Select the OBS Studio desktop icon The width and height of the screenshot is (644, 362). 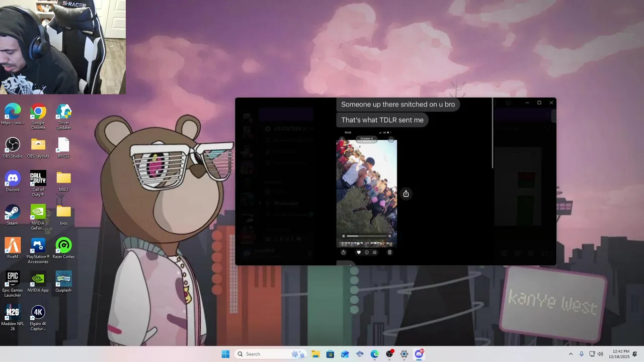[x=13, y=148]
